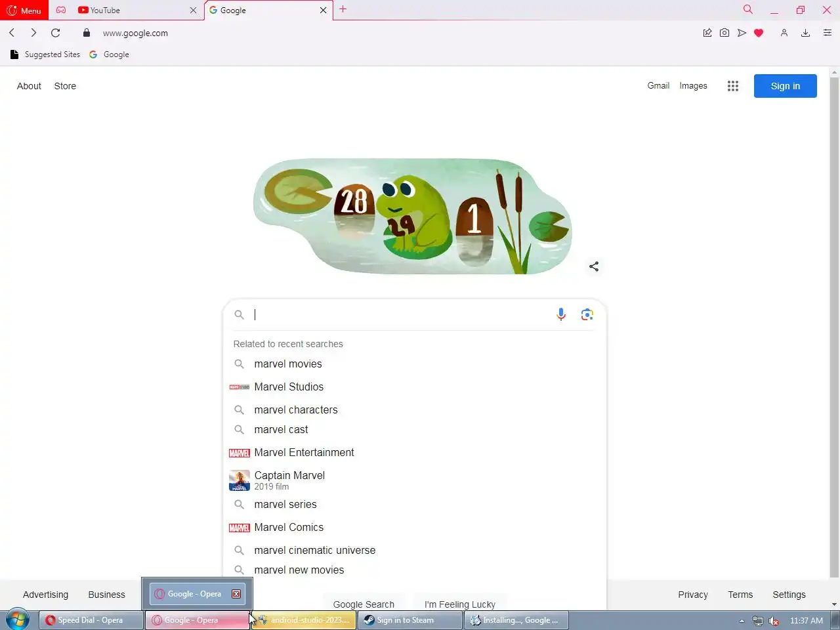This screenshot has width=840, height=630.
Task: Select the 'Marvel Studios' suggestion
Action: (x=415, y=387)
